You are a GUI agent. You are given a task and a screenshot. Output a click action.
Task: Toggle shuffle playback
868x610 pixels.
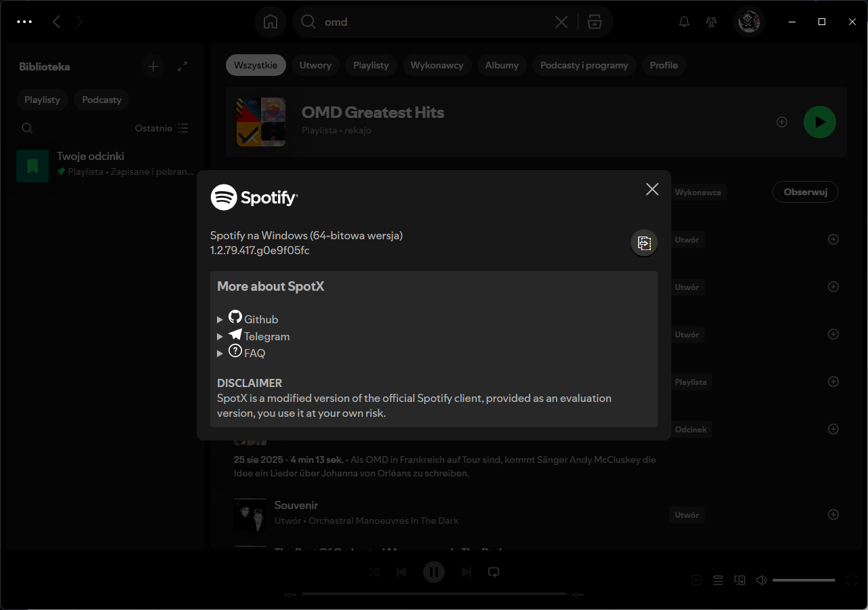pyautogui.click(x=374, y=572)
